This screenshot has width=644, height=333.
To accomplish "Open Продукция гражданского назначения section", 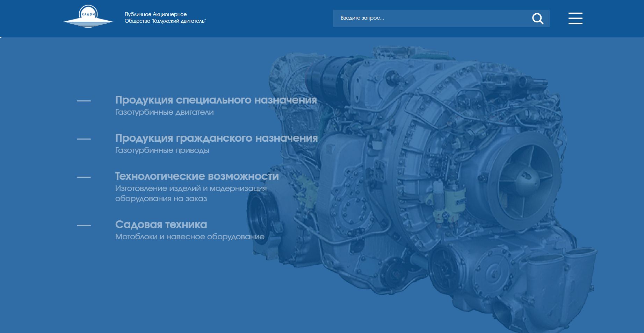I will tap(216, 138).
